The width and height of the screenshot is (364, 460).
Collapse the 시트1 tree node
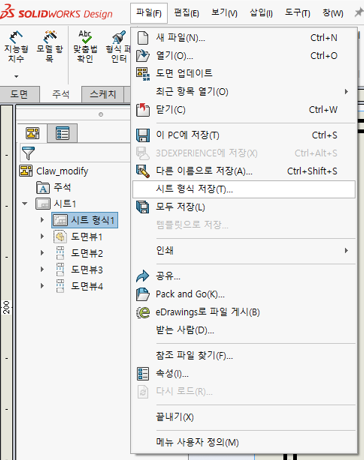pos(25,203)
